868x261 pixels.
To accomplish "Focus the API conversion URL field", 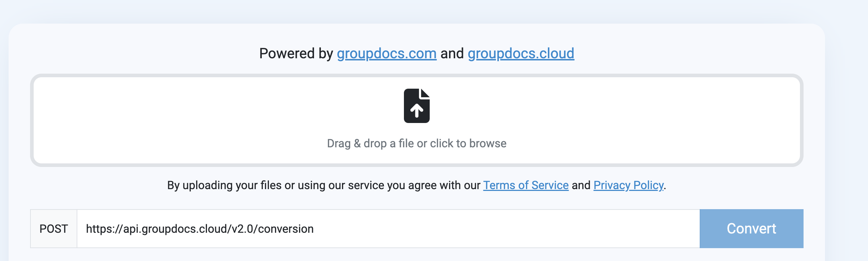I will point(389,228).
